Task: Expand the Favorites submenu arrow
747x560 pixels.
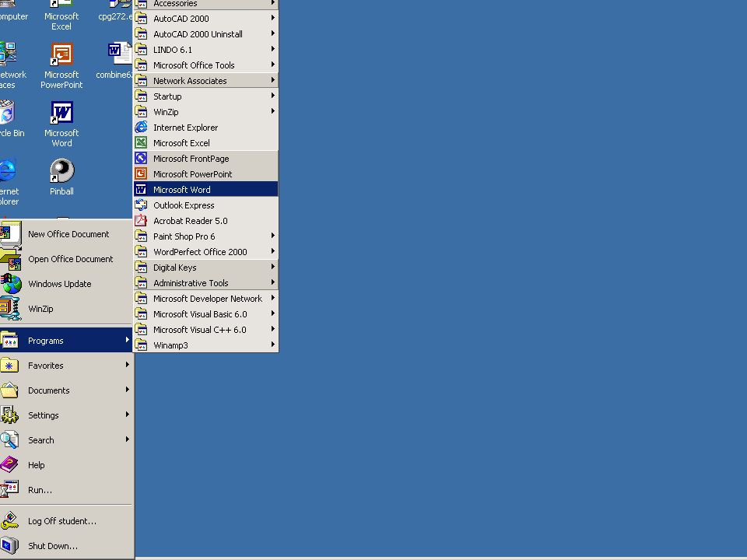Action: coord(127,365)
